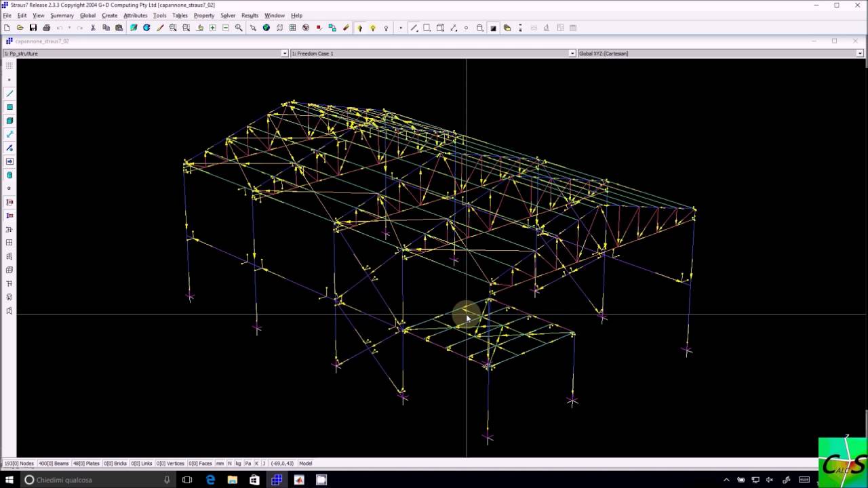Open the Window menu
Viewport: 868px width, 488px height.
pos(274,15)
